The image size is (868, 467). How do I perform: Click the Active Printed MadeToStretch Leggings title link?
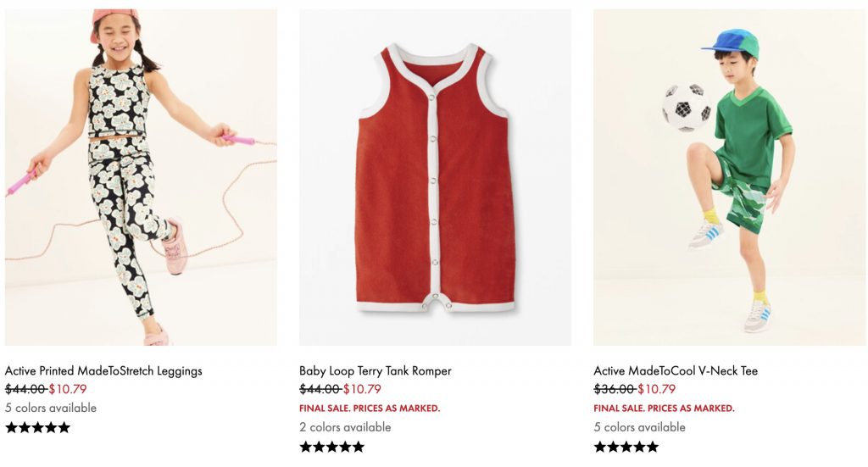(x=103, y=371)
